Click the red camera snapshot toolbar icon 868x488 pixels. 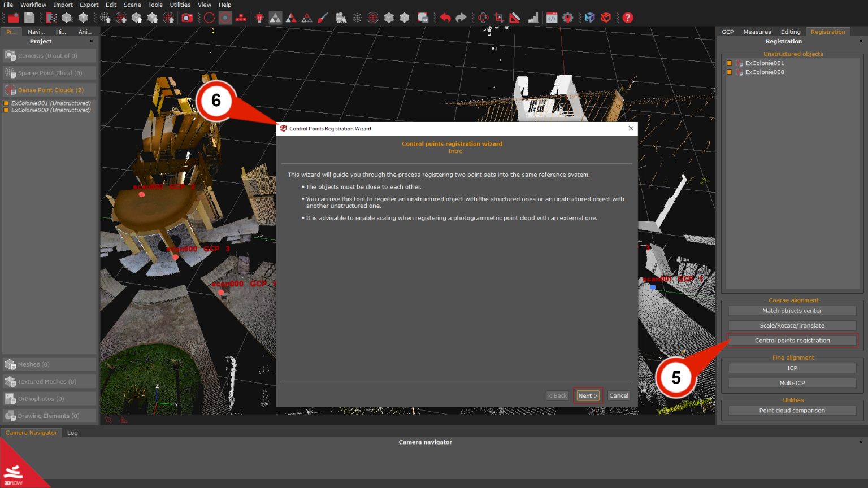point(187,18)
